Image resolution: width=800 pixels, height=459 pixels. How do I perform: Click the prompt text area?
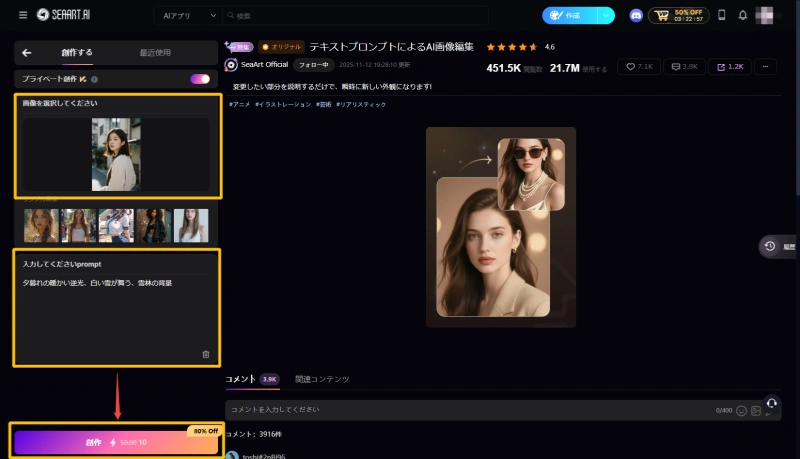point(116,314)
